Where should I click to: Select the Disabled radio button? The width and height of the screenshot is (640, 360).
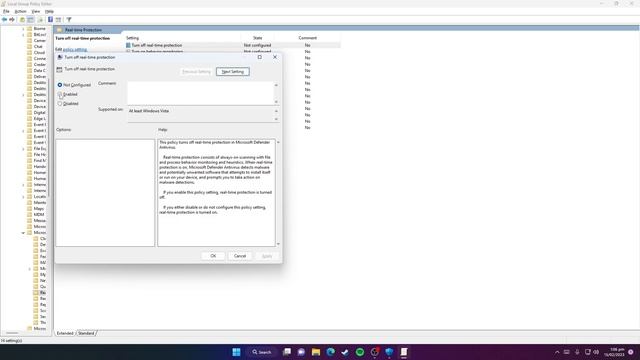click(x=60, y=104)
